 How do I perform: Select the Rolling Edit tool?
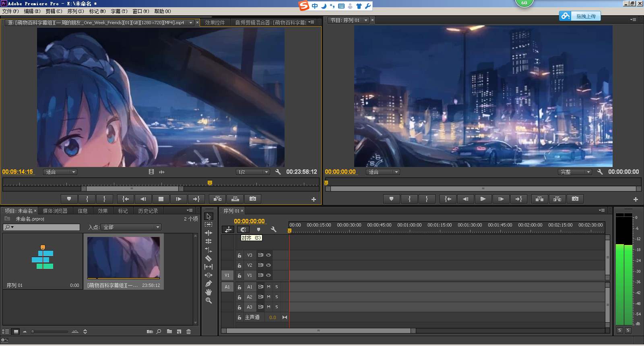click(208, 241)
